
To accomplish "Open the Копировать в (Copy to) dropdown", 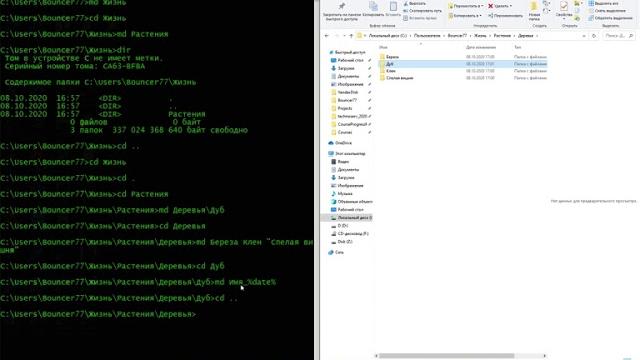I will (465, 16).
